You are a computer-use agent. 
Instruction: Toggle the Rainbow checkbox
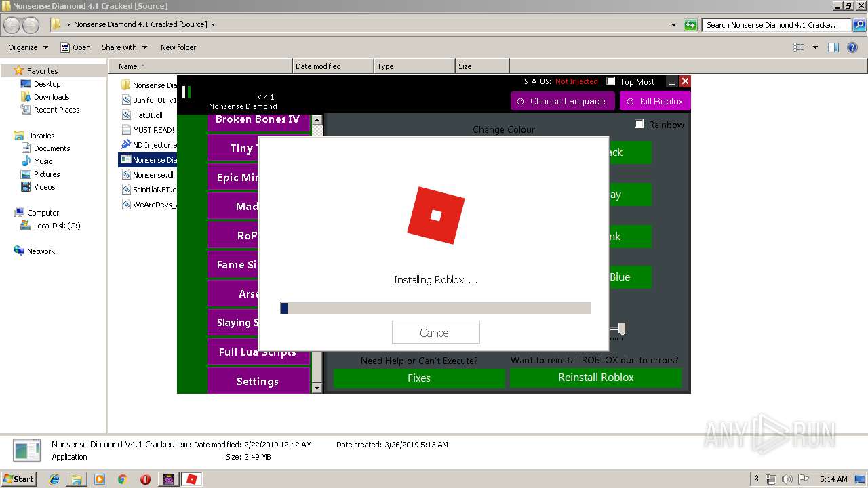639,124
